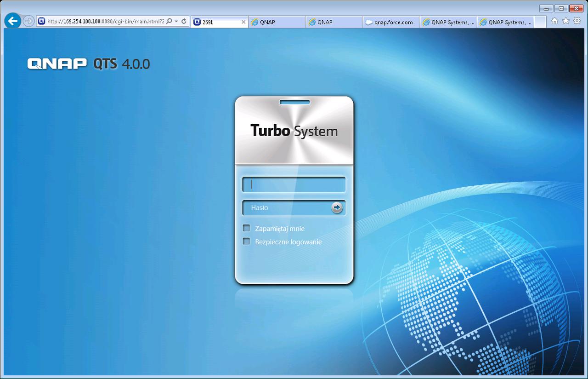Click the browser Back arrow button
The height and width of the screenshot is (379, 588).
(x=13, y=21)
